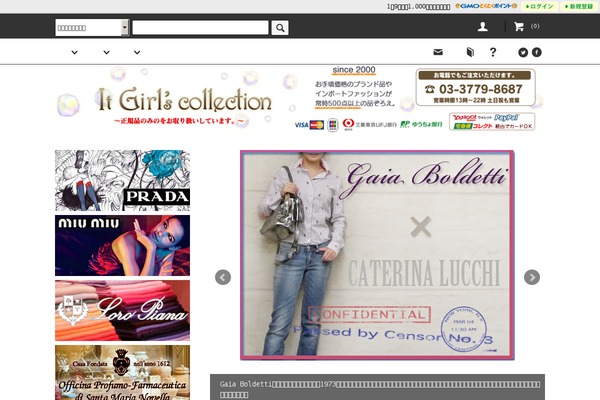Click the Gaia Boldetti slideshow image
600x400 pixels.
pyautogui.click(x=377, y=255)
